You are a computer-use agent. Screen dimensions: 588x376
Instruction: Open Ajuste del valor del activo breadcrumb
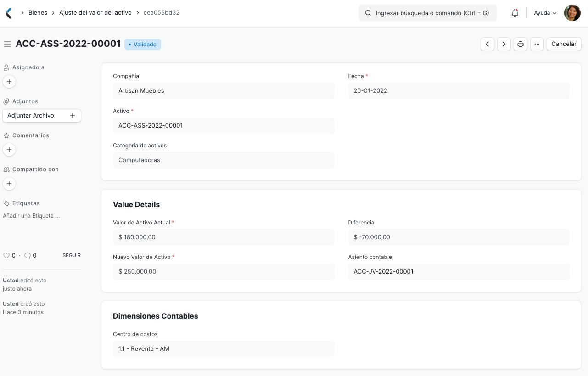click(x=95, y=13)
